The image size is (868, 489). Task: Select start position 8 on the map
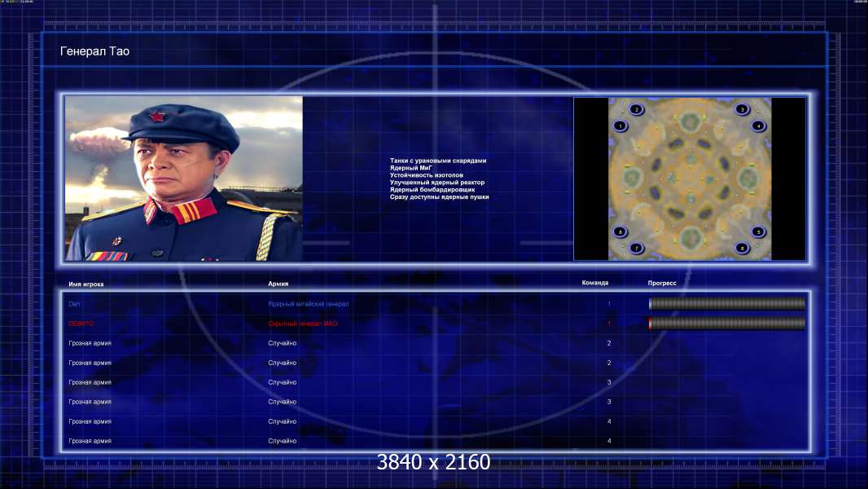coord(620,232)
